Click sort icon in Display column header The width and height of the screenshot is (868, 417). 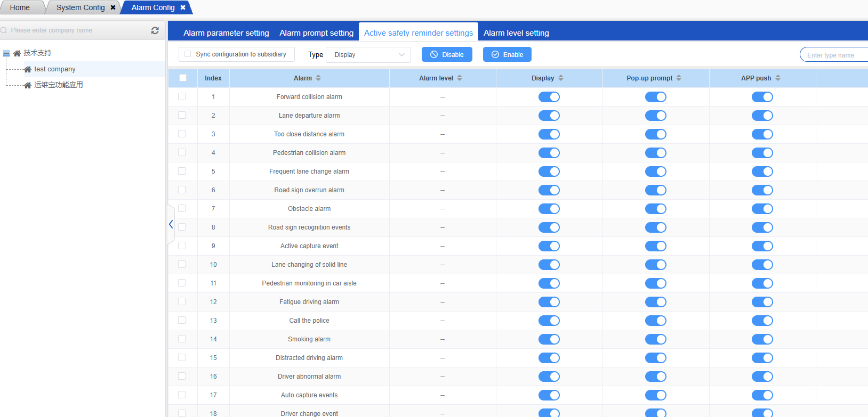point(561,78)
